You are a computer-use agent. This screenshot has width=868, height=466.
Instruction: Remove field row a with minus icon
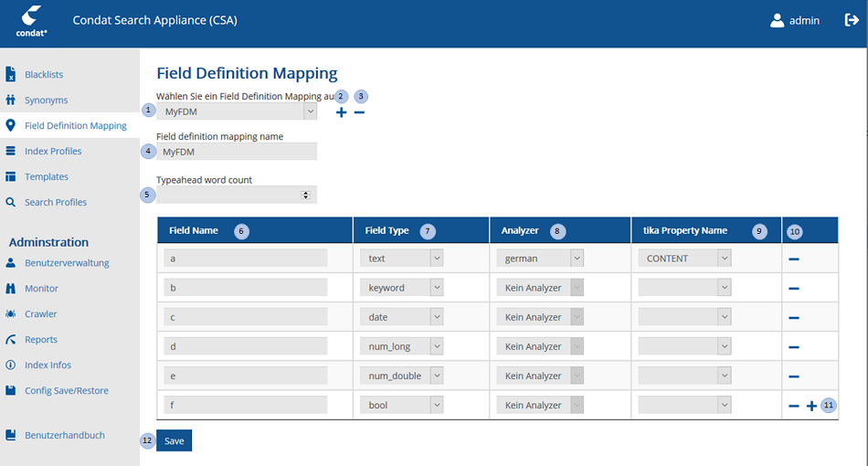pyautogui.click(x=794, y=259)
